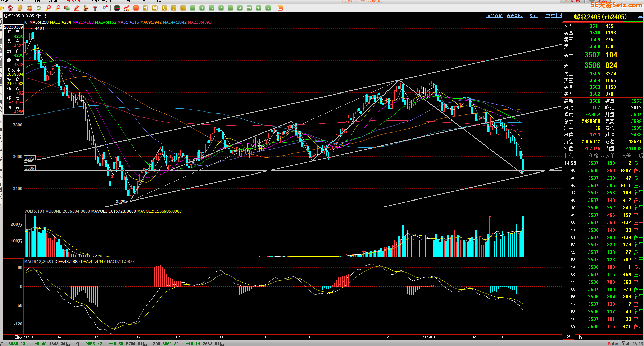Screen dimensions: 644x346
Task: Toggle the daily 日 period button
Action: [x=145, y=8]
